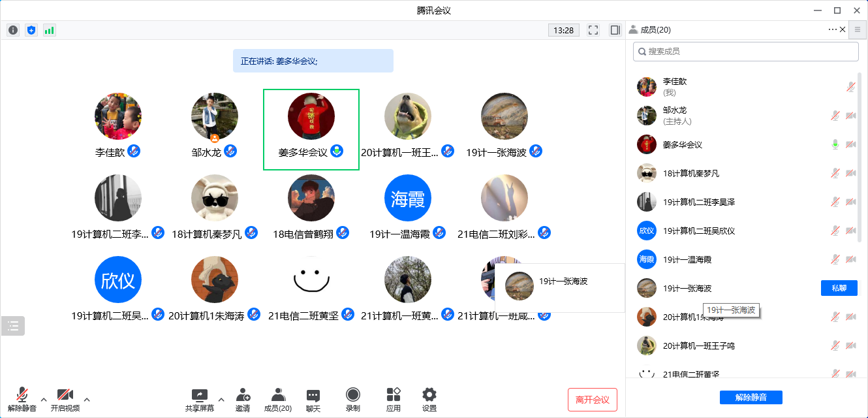868x418 pixels.
Task: Click 离开会议 to leave meeting
Action: pyautogui.click(x=592, y=400)
